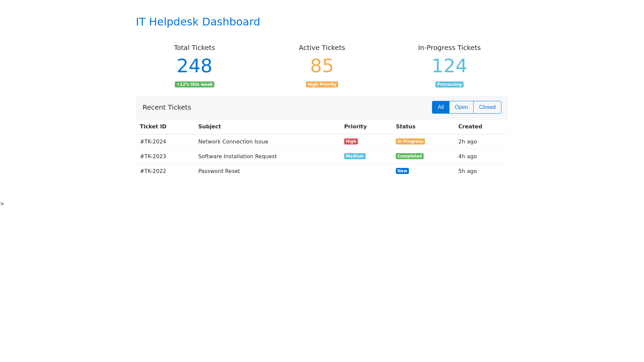Click the blue New status badge
644x362 pixels.
coord(402,171)
